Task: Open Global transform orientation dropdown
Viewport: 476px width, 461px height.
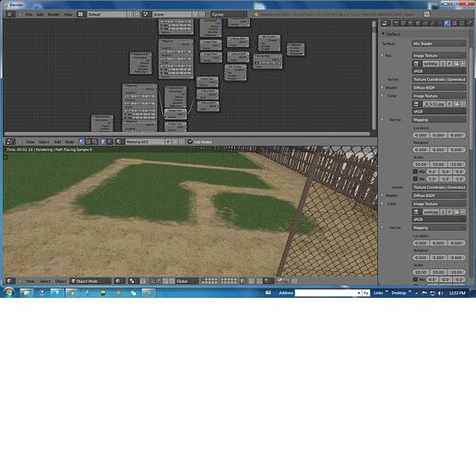Action: pos(186,281)
